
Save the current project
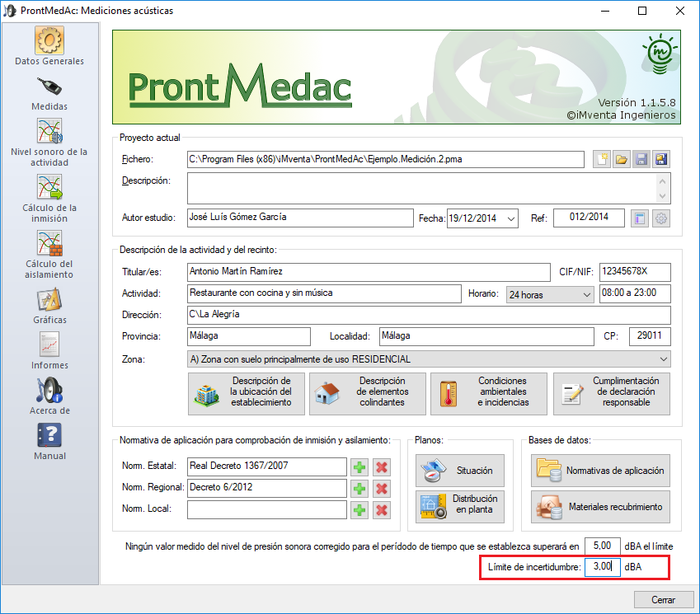coord(641,159)
